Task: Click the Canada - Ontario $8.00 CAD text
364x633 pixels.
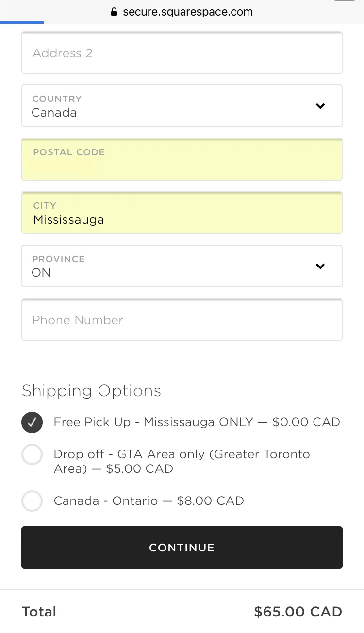Action: pos(149,501)
